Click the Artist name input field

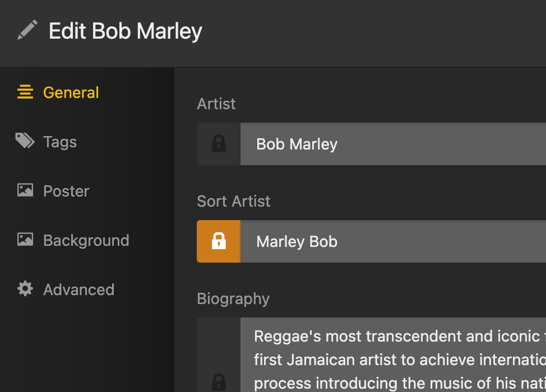tap(392, 144)
